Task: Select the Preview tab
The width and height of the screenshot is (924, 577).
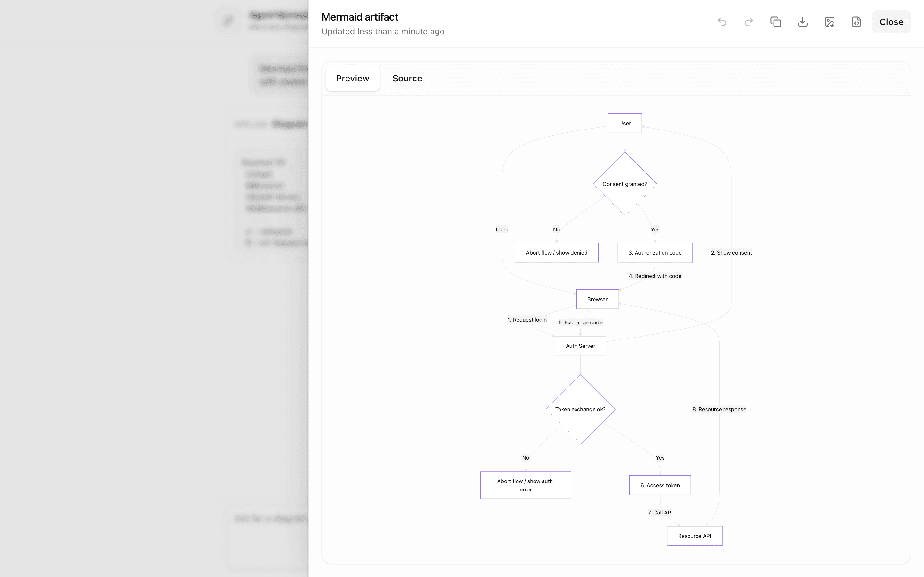Action: click(352, 78)
